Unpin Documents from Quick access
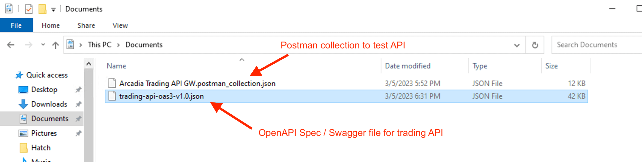This screenshot has height=164, width=644. (79, 119)
